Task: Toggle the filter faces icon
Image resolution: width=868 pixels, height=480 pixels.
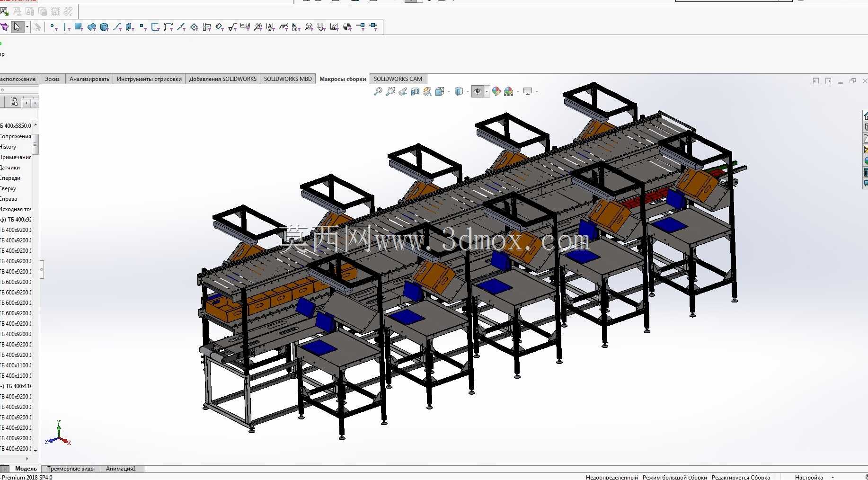Action: click(x=79, y=27)
